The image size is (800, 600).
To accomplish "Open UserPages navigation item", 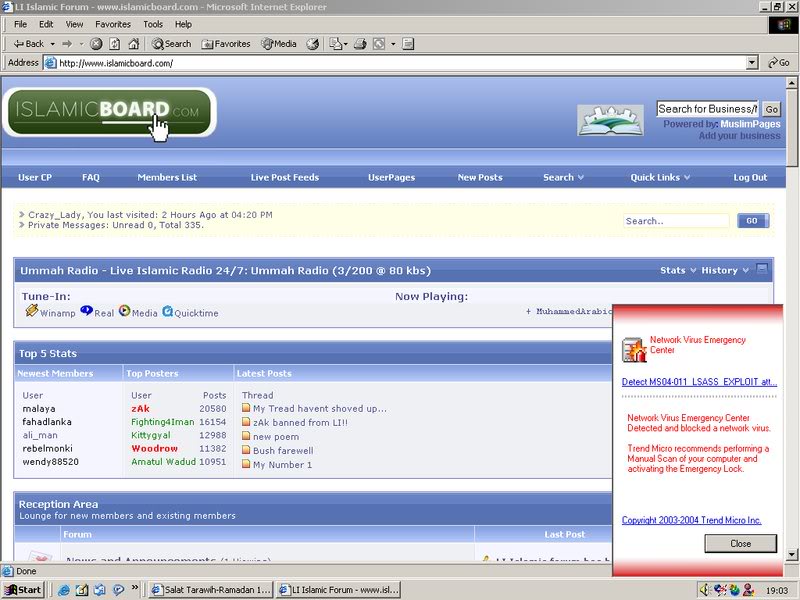I will (391, 178).
